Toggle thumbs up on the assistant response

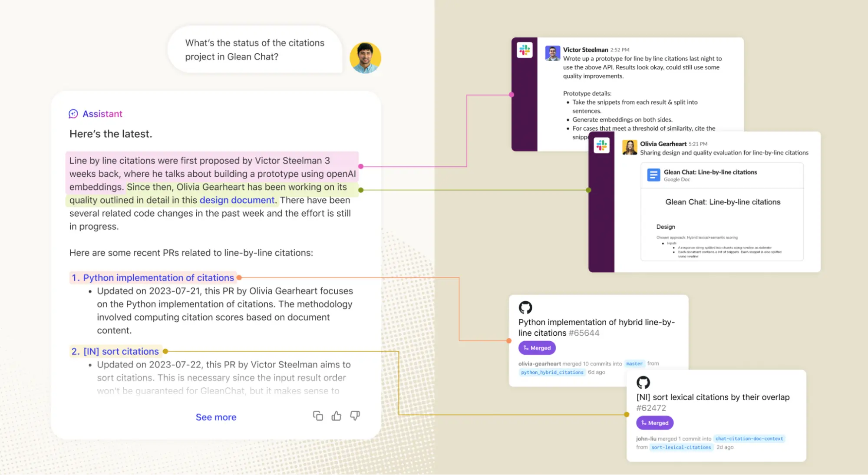pyautogui.click(x=337, y=416)
